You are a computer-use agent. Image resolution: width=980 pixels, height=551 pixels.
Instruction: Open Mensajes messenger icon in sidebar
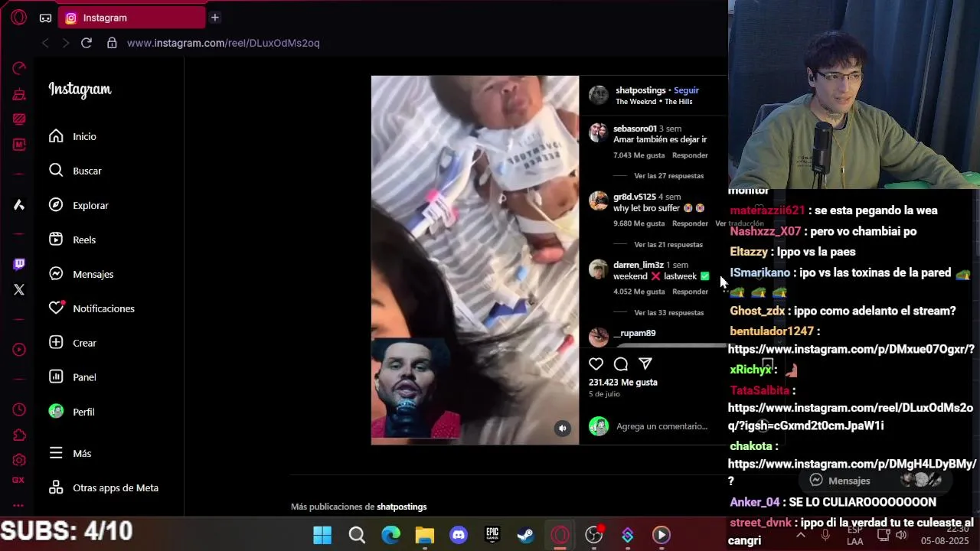56,274
